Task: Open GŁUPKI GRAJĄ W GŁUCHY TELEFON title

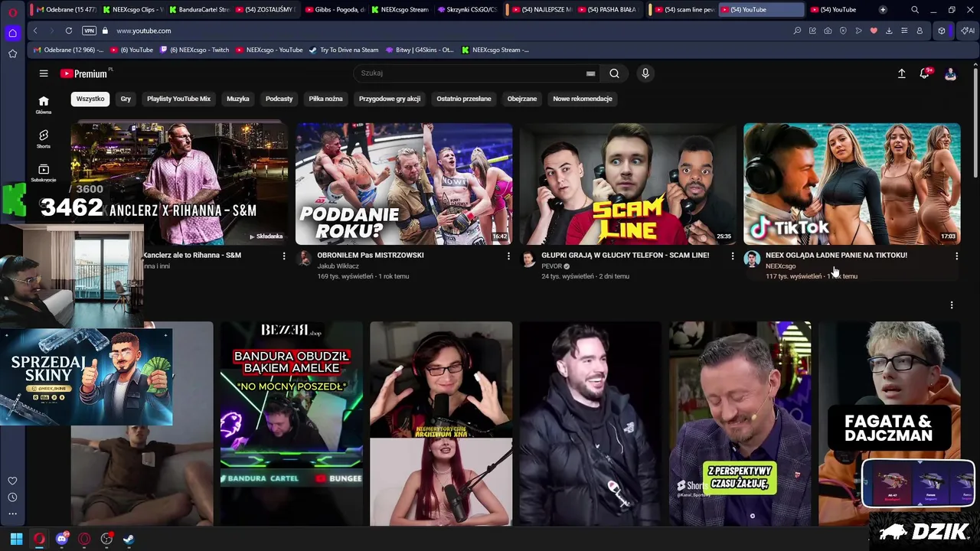Action: coord(626,256)
